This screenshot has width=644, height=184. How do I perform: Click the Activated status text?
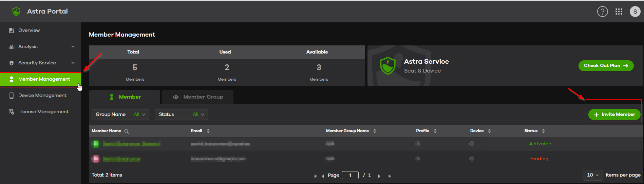pyautogui.click(x=540, y=144)
